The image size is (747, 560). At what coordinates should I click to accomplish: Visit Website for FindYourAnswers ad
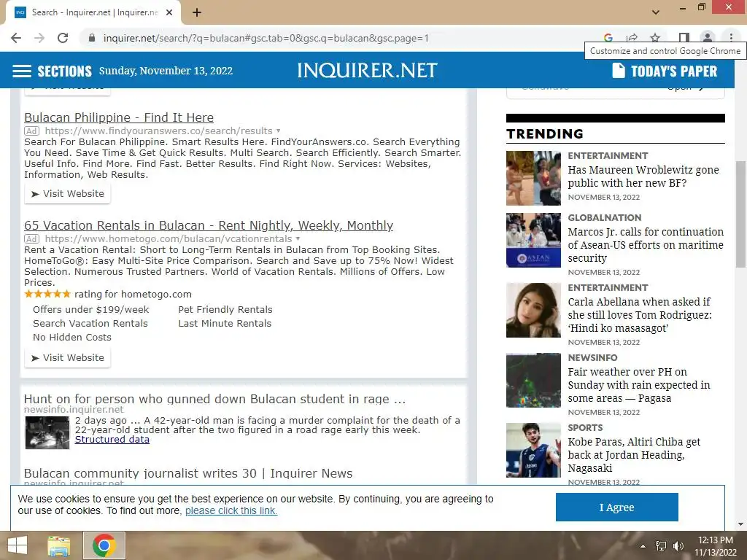(x=67, y=194)
